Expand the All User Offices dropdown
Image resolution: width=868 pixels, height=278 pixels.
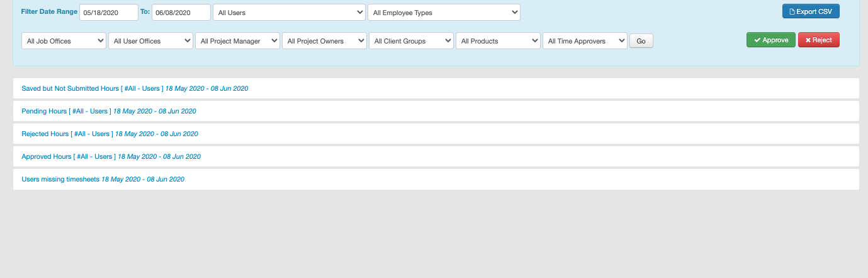click(150, 41)
